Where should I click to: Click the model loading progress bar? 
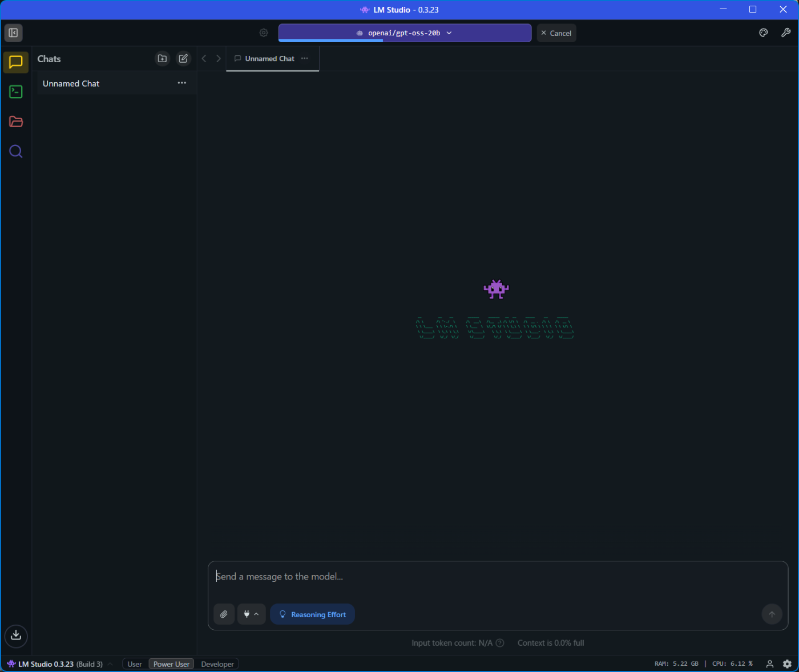[x=405, y=41]
